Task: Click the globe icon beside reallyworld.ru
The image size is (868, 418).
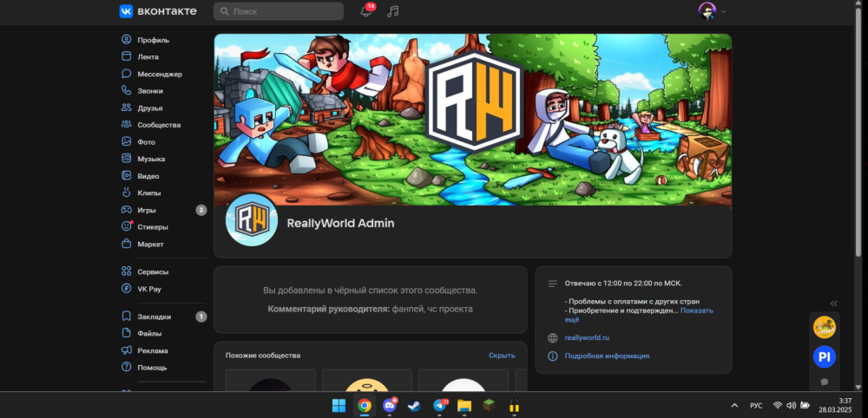Action: pos(552,338)
